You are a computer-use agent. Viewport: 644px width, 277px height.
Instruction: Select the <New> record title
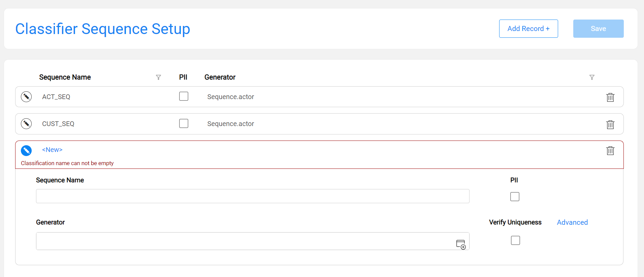[52, 150]
